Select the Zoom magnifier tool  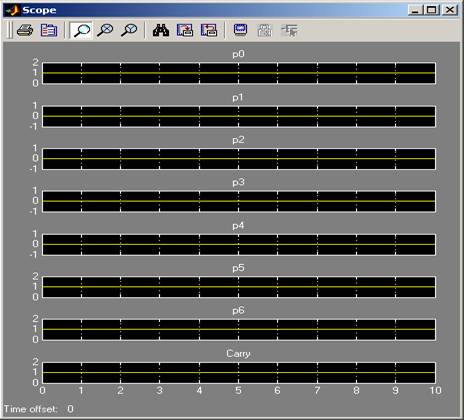[81, 30]
